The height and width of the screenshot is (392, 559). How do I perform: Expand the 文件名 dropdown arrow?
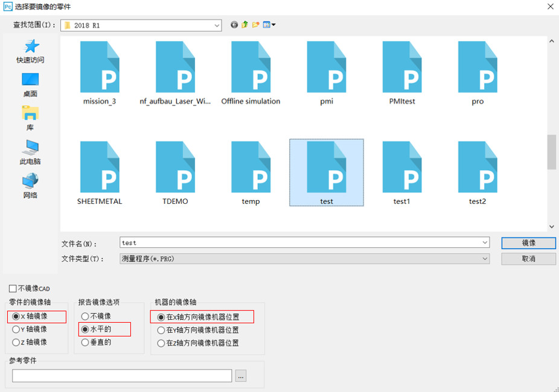(485, 242)
